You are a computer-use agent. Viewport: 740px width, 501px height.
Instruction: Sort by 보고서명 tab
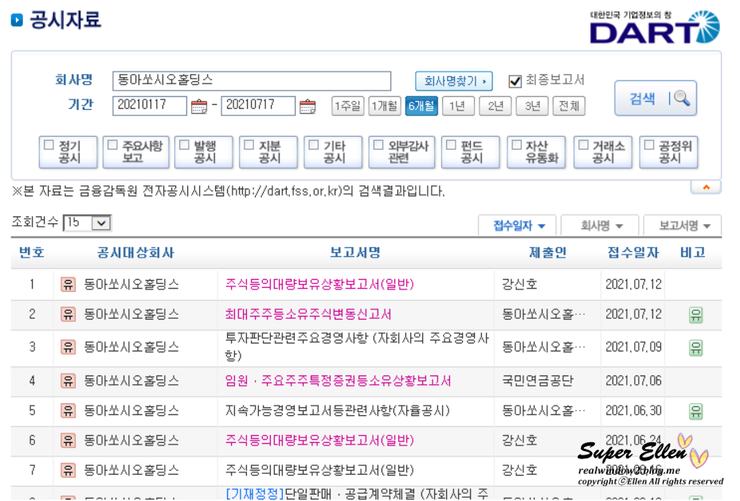point(683,225)
